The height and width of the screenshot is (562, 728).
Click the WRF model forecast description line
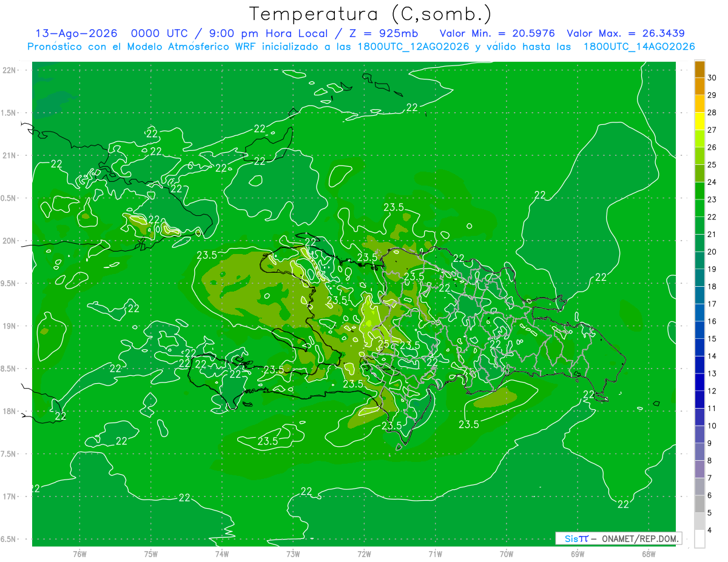[x=361, y=47]
